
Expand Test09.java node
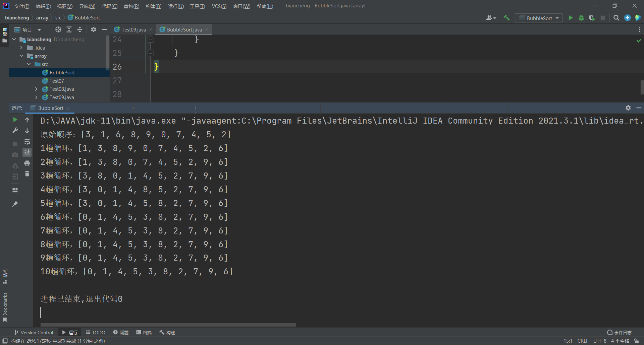point(36,97)
